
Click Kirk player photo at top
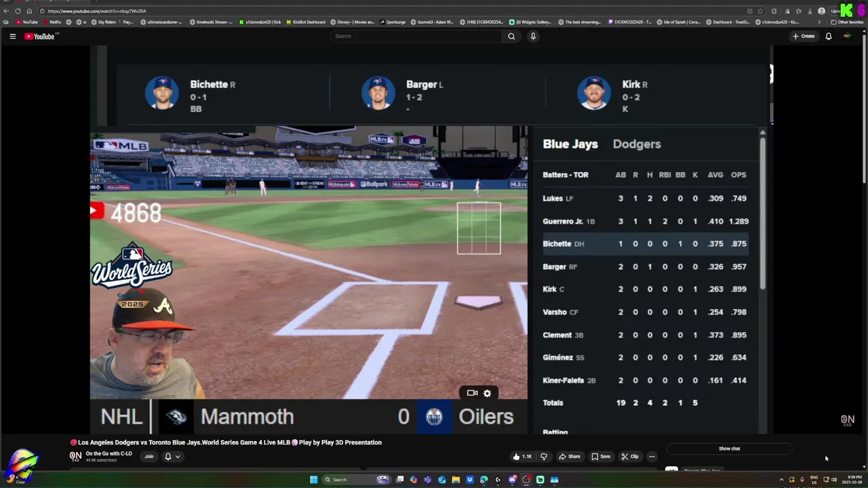pyautogui.click(x=594, y=93)
